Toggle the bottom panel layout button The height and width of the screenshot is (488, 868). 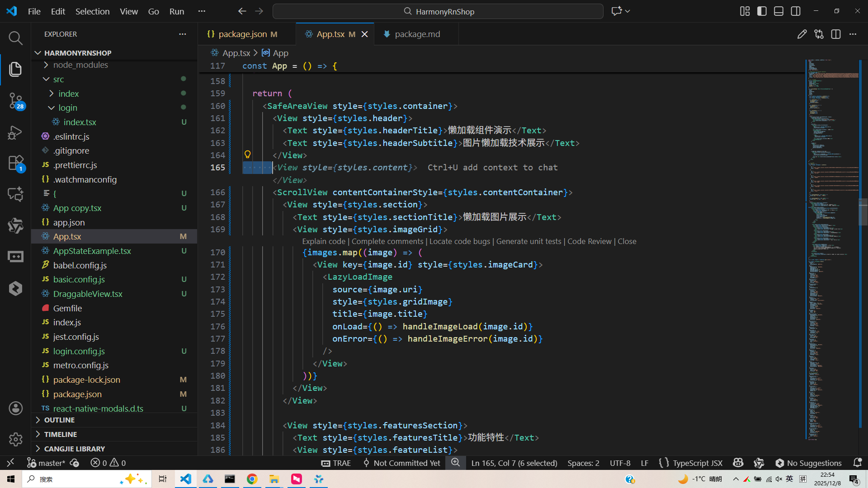coord(778,11)
